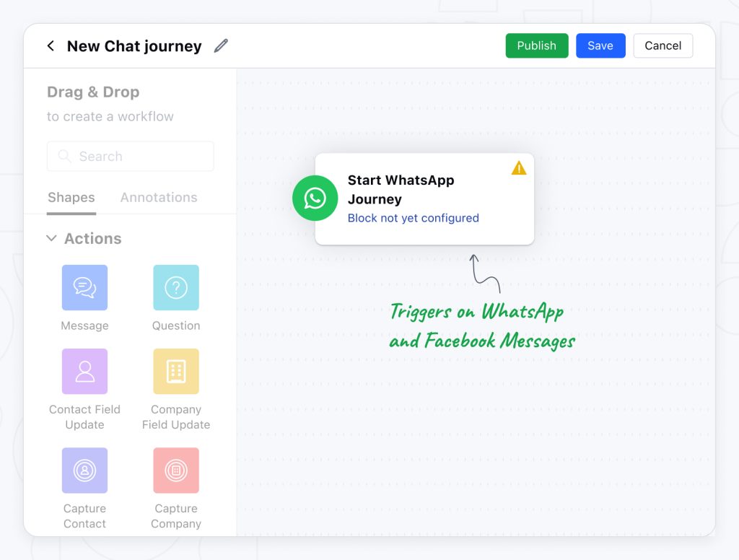Select the Capture Contact action icon
Image resolution: width=739 pixels, height=560 pixels.
[x=84, y=470]
